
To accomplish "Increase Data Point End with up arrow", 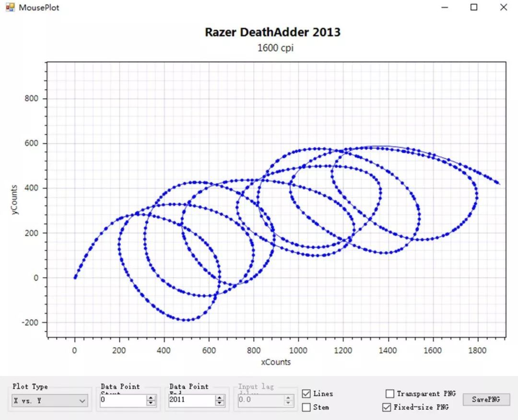I will pos(220,397).
